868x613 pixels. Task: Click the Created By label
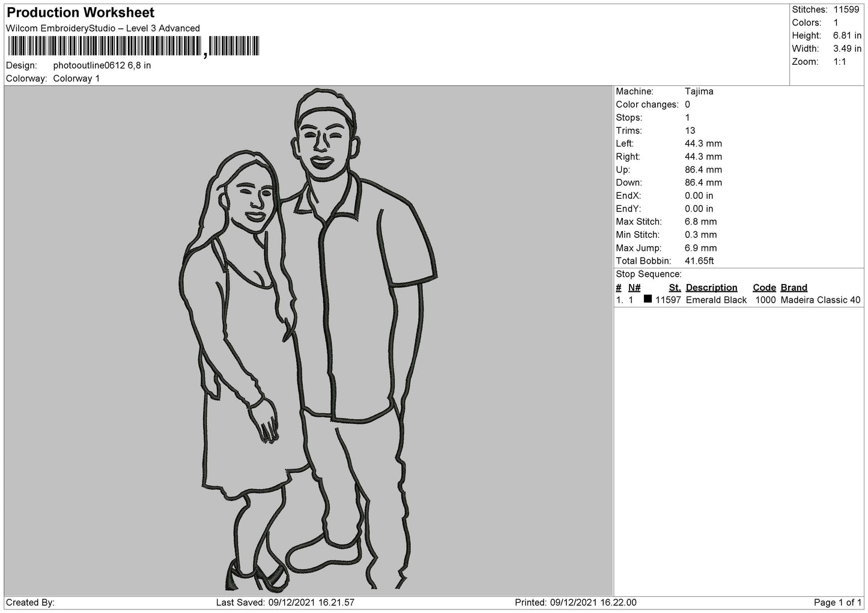point(30,602)
